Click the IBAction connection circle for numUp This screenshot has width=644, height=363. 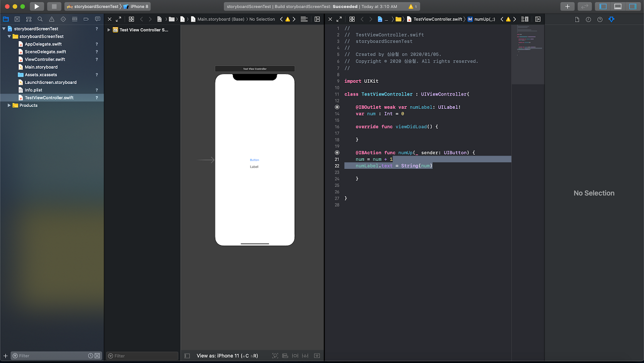[x=337, y=152]
